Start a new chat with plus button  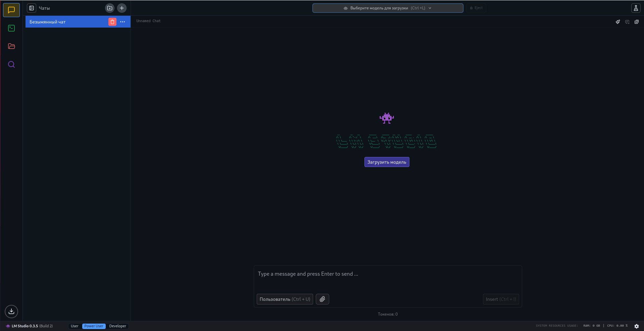122,8
